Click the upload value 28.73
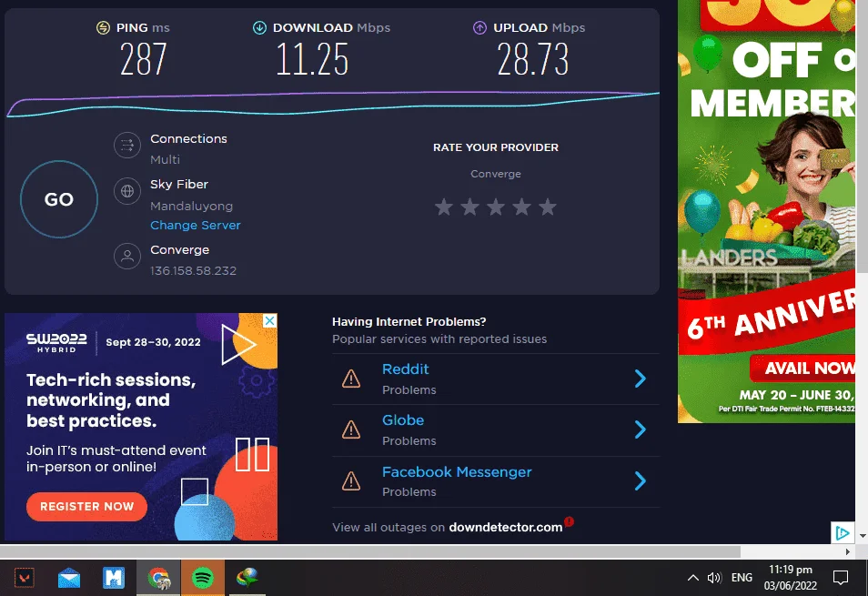Image resolution: width=868 pixels, height=596 pixels. 532,59
